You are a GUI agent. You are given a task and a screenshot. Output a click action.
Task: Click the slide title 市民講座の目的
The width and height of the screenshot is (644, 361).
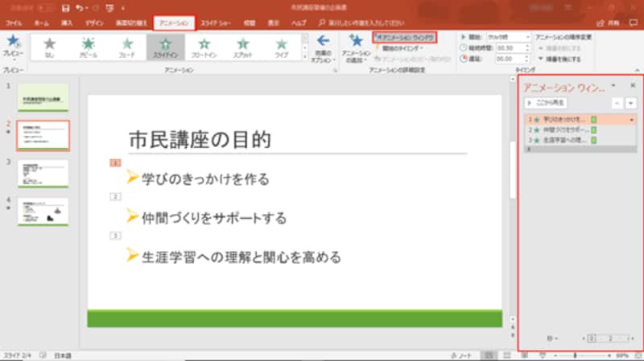[200, 139]
